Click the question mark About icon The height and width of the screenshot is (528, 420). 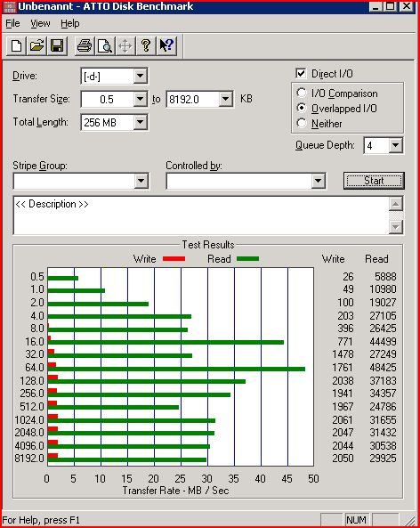[x=146, y=45]
